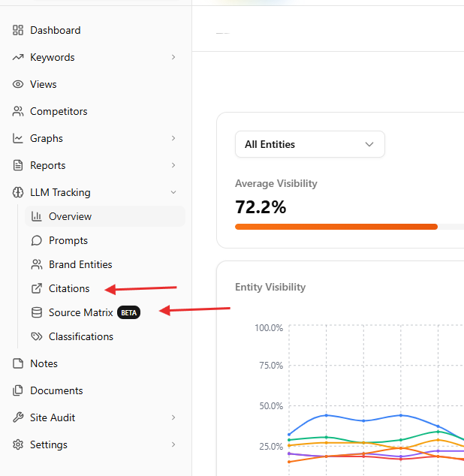Click the Documents icon in sidebar
The image size is (464, 476).
18,390
